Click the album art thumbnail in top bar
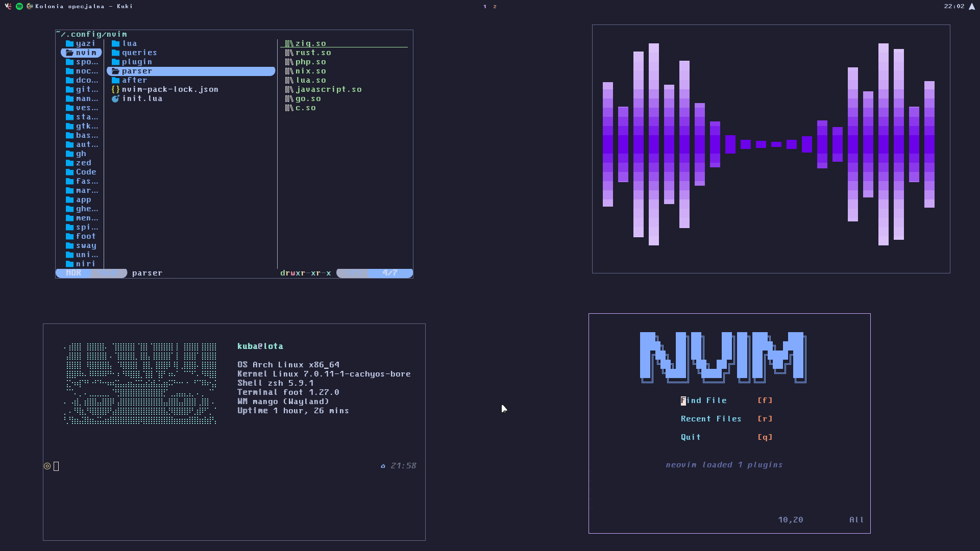Image resolution: width=980 pixels, height=551 pixels. (30, 6)
